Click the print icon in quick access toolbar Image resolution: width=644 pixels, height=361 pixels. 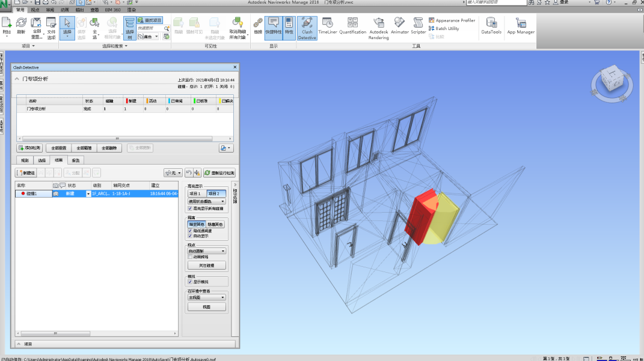(46, 2)
